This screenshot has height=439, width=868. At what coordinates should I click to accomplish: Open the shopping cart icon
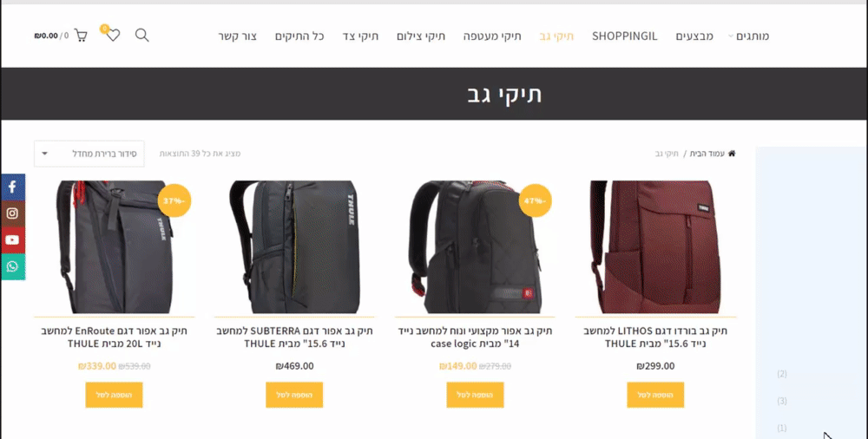tap(81, 36)
